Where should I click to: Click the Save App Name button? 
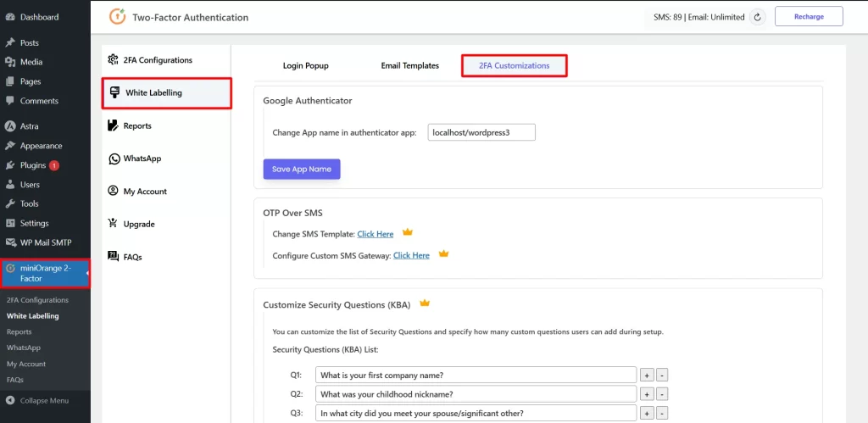[302, 170]
